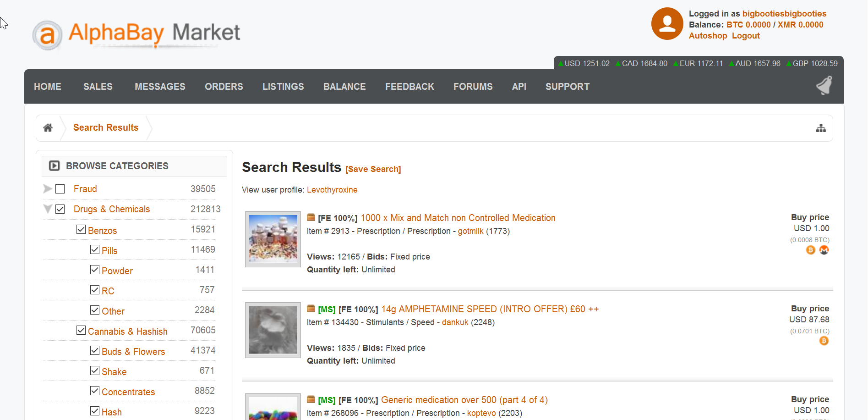Click the Search Results breadcrumb link
The image size is (868, 420).
click(x=106, y=127)
